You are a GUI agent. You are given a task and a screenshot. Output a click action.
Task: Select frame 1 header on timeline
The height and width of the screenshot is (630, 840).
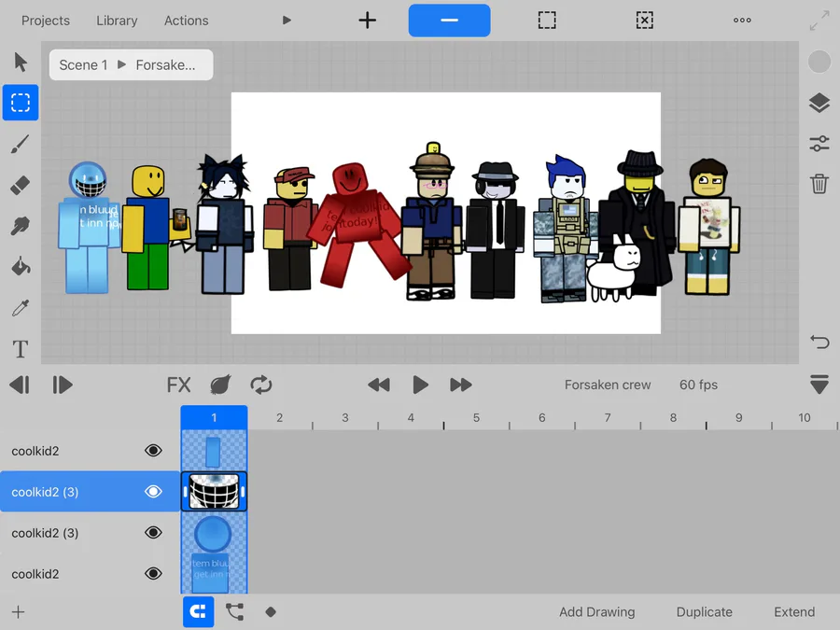(x=214, y=418)
